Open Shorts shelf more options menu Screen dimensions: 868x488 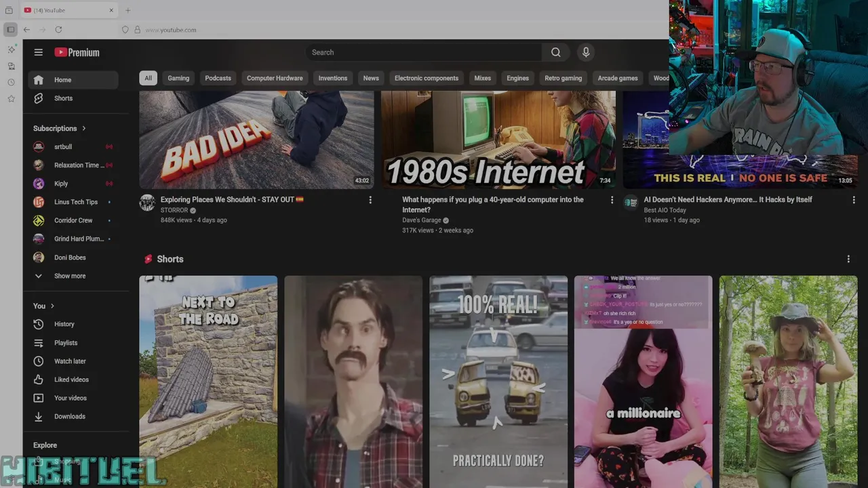(x=848, y=259)
